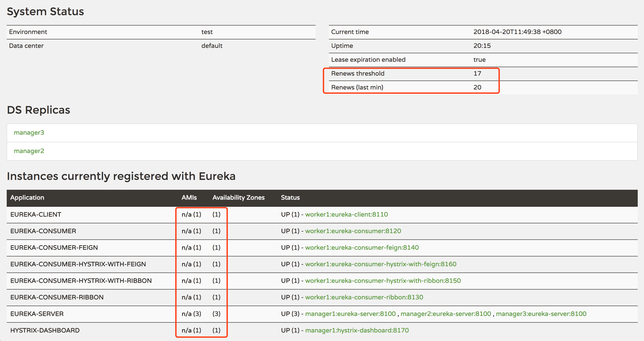The width and height of the screenshot is (644, 341).
Task: Click the Current time timestamp value
Action: coord(517,32)
